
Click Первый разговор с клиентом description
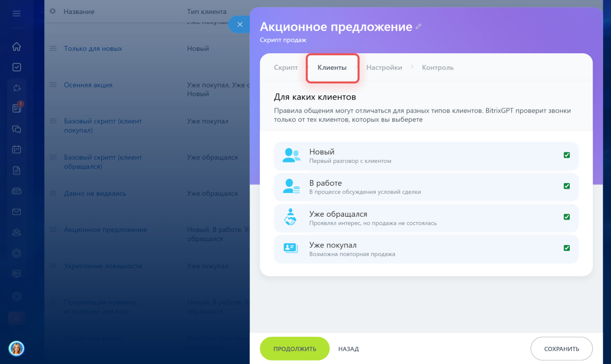click(x=350, y=161)
